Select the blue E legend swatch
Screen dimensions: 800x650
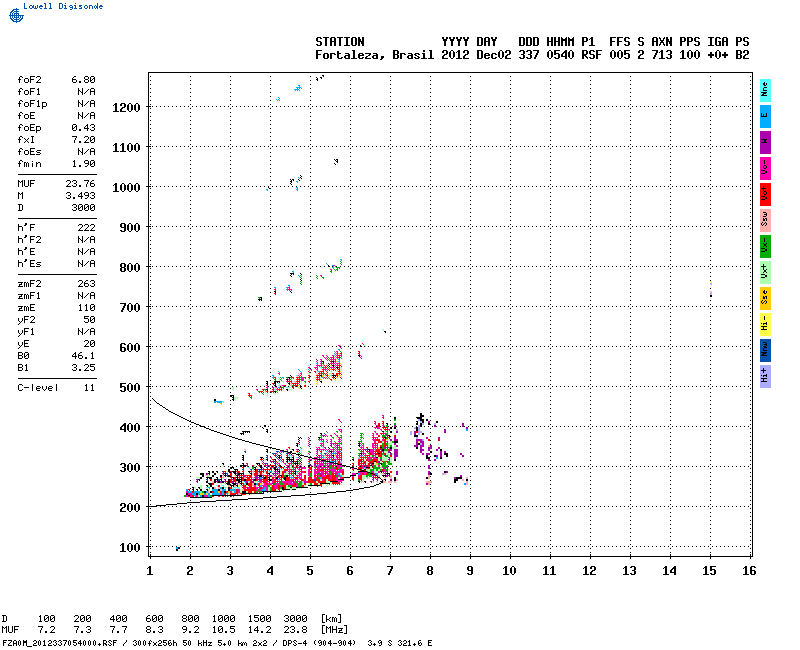click(x=765, y=116)
